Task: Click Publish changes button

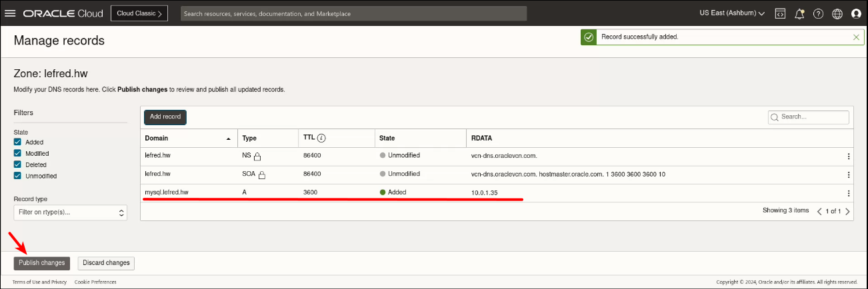Action: click(x=41, y=263)
